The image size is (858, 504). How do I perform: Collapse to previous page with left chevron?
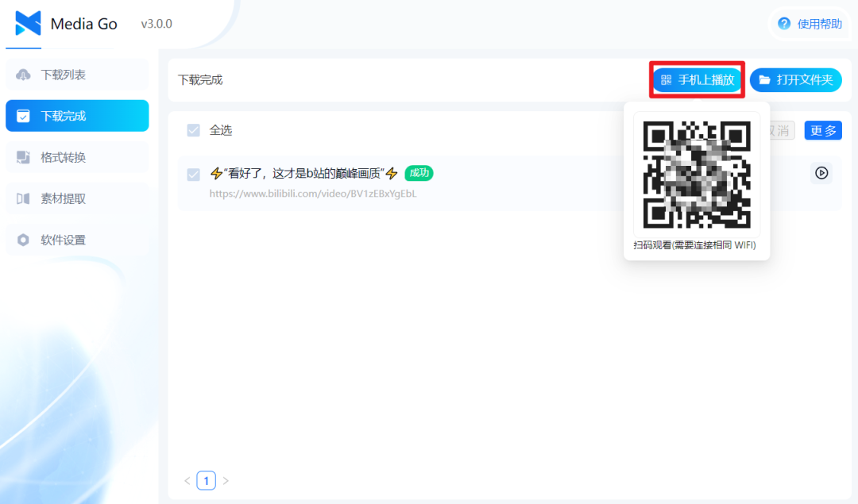187,480
